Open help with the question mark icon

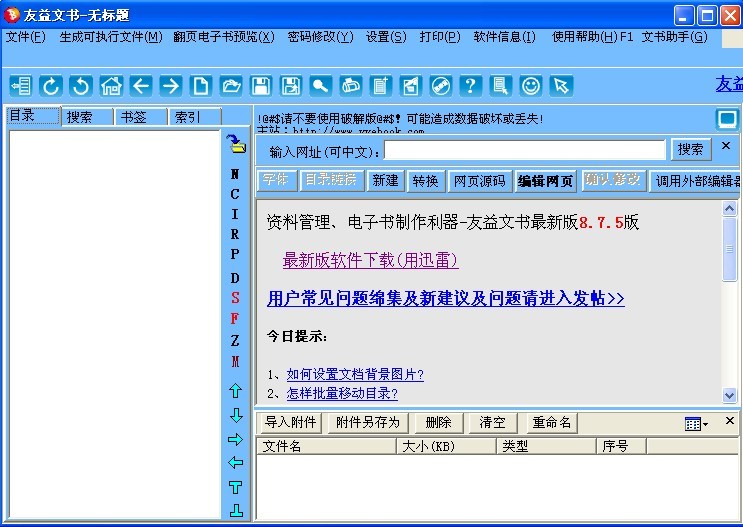[471, 86]
